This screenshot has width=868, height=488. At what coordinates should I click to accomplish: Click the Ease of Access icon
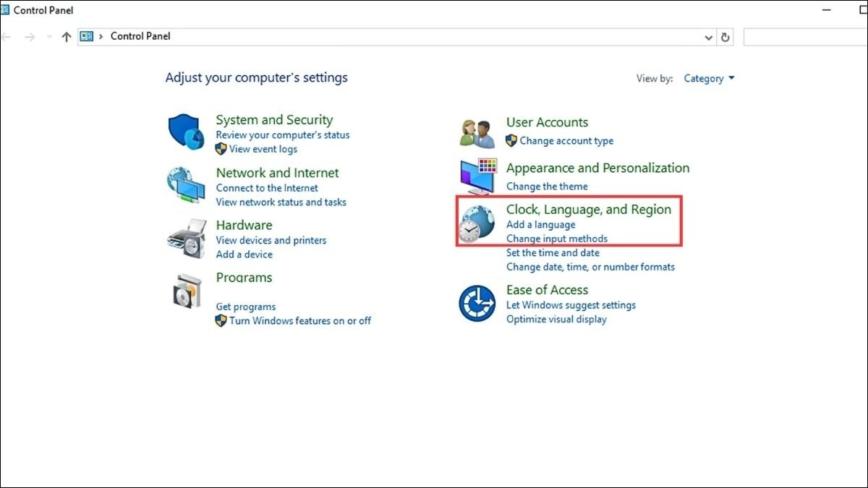[477, 304]
